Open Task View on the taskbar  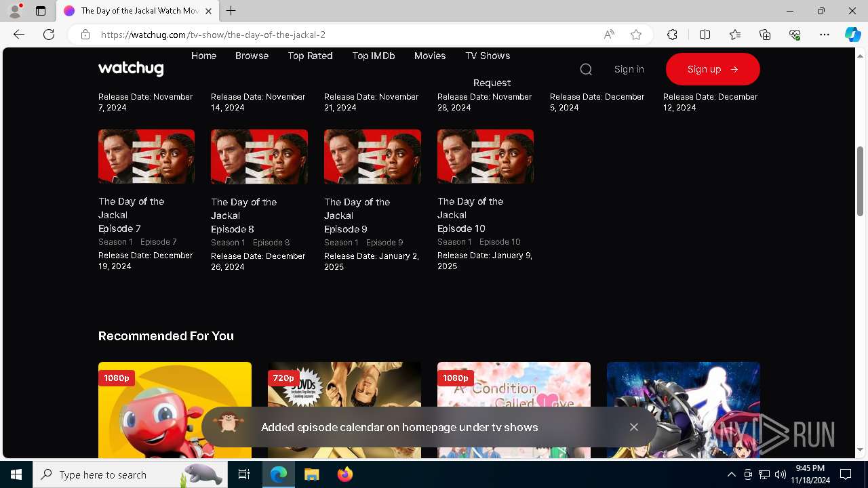(244, 474)
